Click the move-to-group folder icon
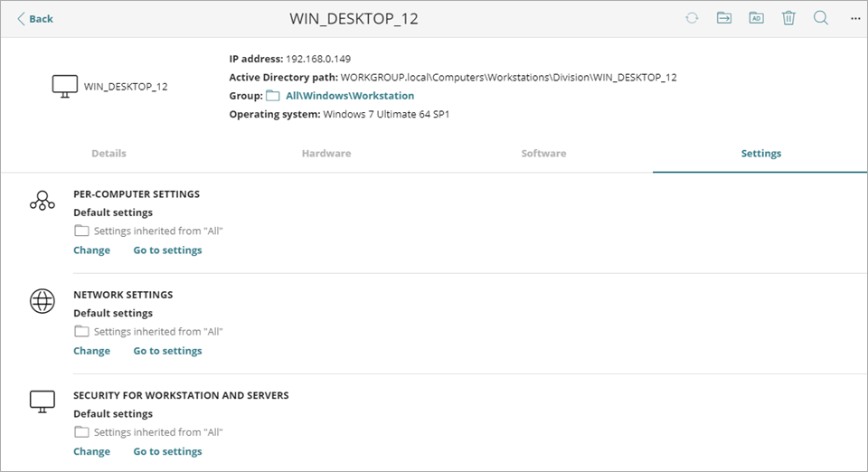The height and width of the screenshot is (472, 868). [x=724, y=18]
